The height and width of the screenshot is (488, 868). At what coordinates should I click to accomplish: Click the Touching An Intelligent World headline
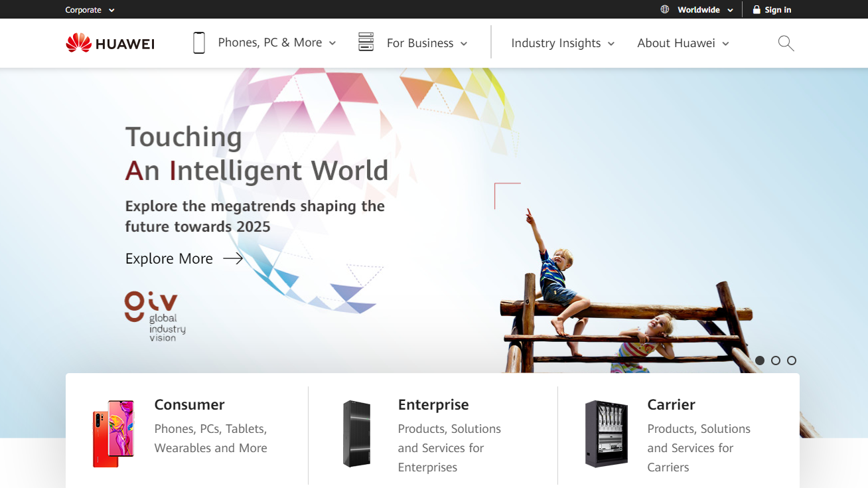(x=257, y=154)
